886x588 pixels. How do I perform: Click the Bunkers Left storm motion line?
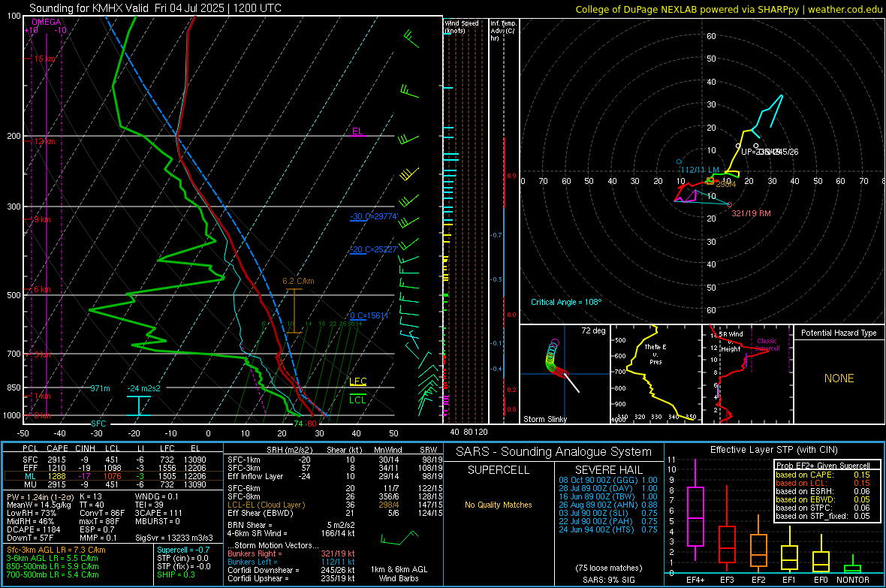coord(291,562)
